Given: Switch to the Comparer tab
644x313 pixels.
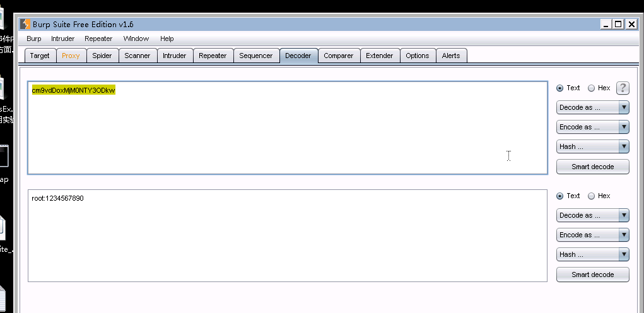Looking at the screenshot, I should click(x=339, y=56).
